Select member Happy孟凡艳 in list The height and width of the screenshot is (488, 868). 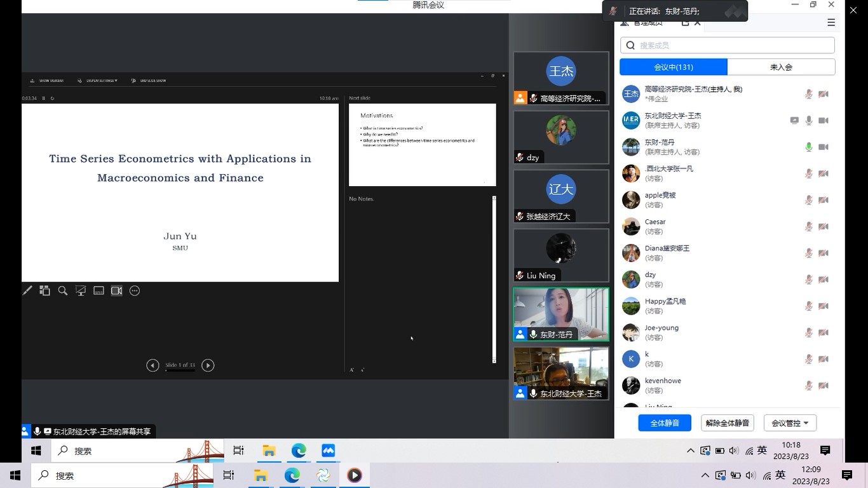(x=727, y=306)
